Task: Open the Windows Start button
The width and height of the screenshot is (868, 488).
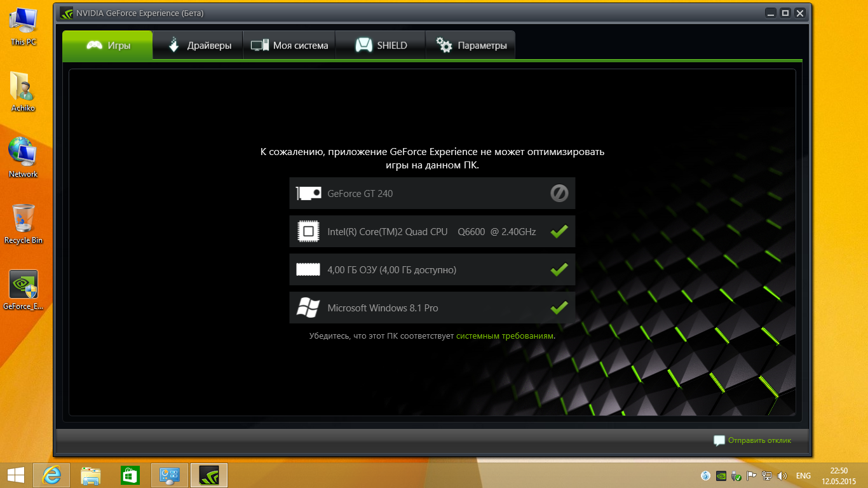Action: click(x=15, y=475)
